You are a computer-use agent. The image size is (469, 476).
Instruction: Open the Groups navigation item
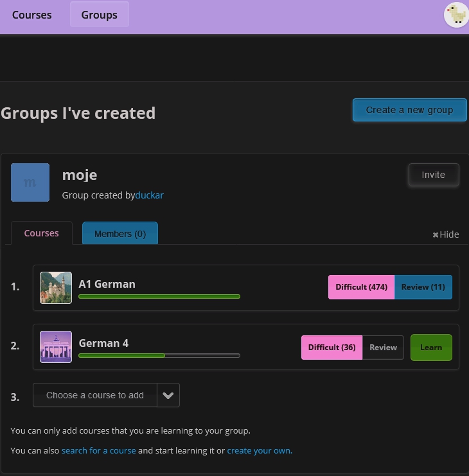pos(99,15)
